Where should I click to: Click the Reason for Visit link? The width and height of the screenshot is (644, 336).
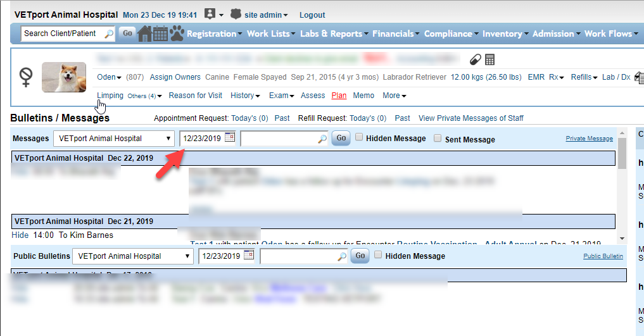[196, 96]
